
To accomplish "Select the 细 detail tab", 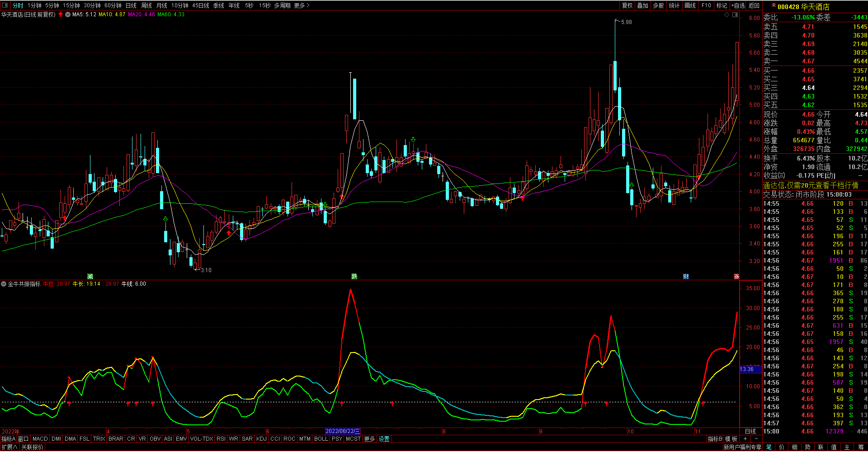I will tap(795, 447).
